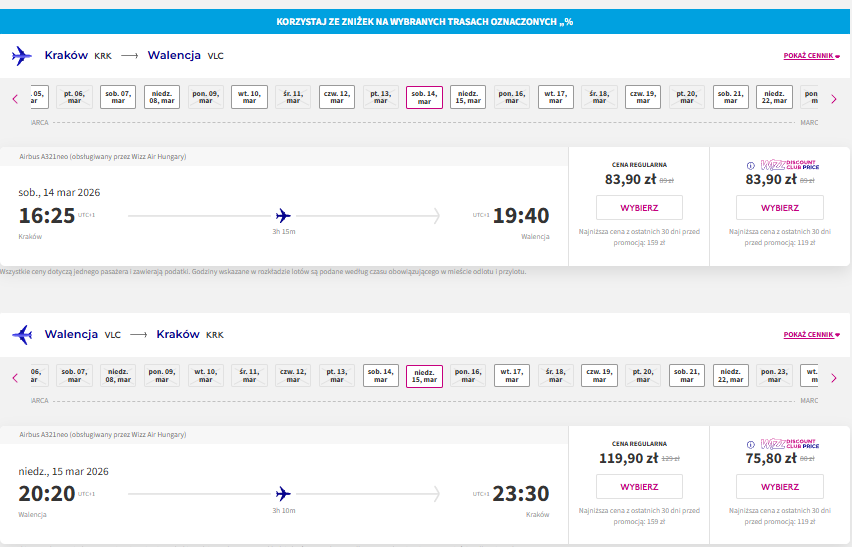Choose return Discount Club 75,80 zł Wybierz
Viewport: 852px width, 547px height.
780,487
